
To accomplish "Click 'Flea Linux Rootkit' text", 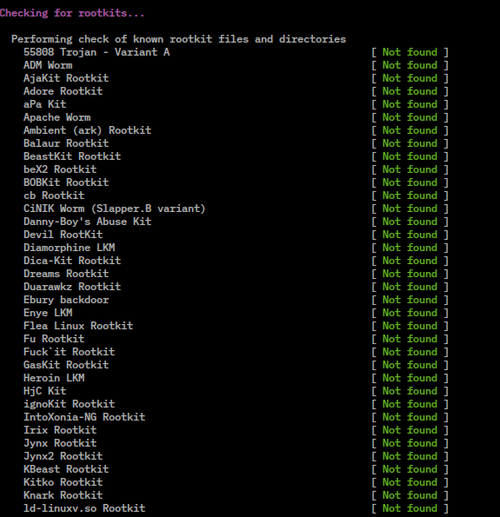I will (78, 325).
